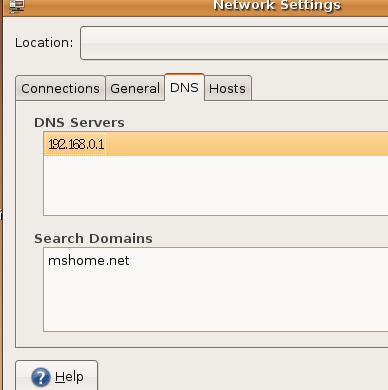The height and width of the screenshot is (390, 388).
Task: Click blank panel area below Search Domains list
Action: pyautogui.click(x=202, y=339)
